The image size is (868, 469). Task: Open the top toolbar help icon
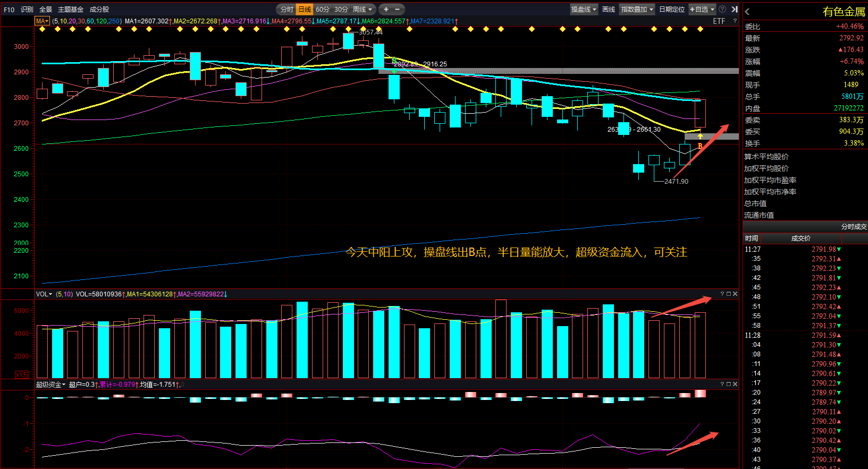pyautogui.click(x=722, y=10)
